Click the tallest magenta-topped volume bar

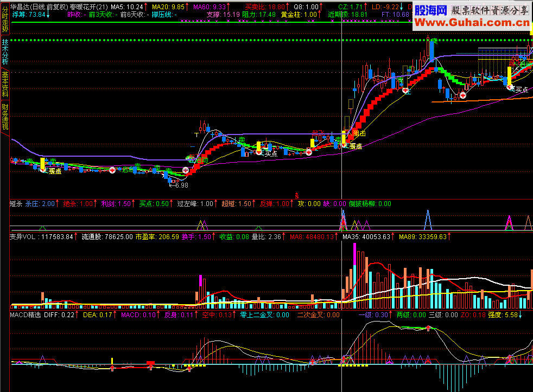tap(355, 276)
